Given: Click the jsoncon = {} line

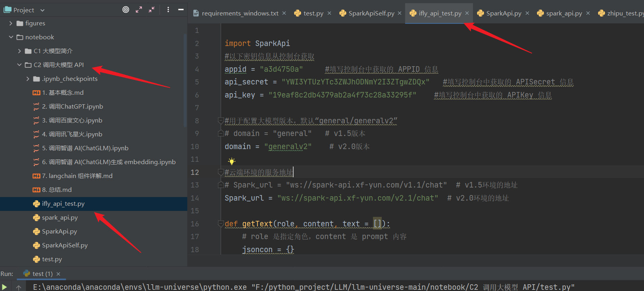Looking at the screenshot, I should click(x=268, y=250).
